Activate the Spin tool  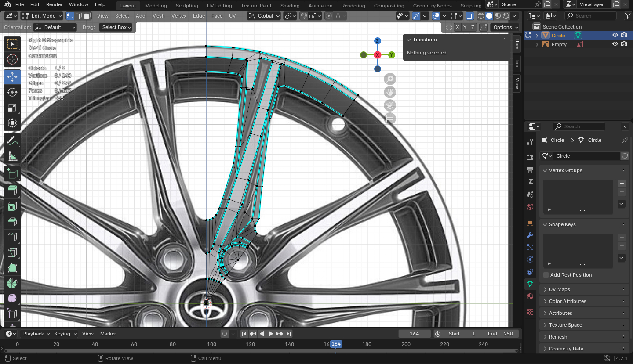(x=12, y=284)
